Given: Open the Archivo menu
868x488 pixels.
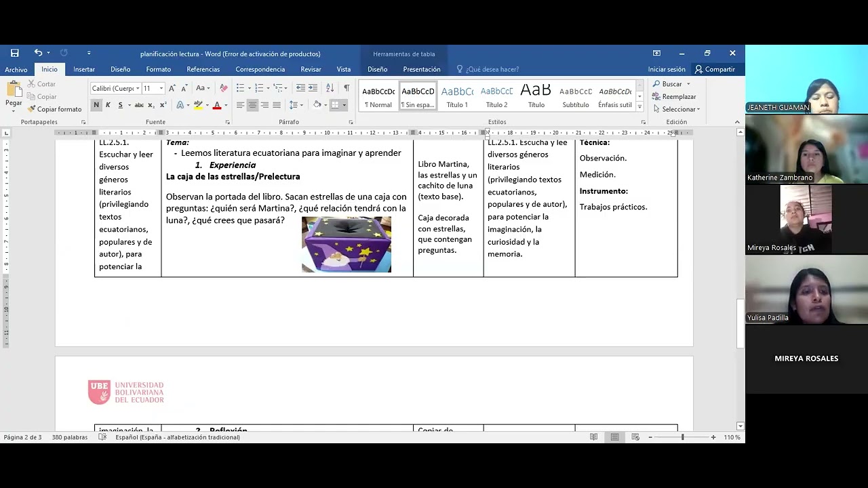Looking at the screenshot, I should click(16, 69).
